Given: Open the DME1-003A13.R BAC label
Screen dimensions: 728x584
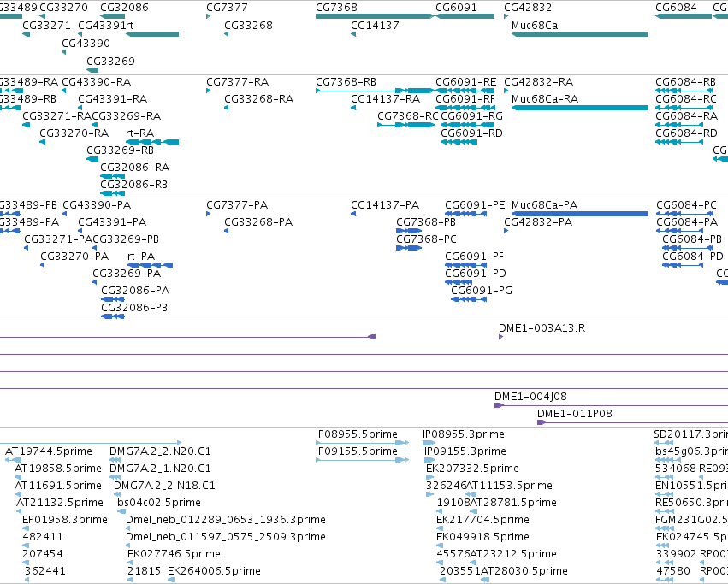Looking at the screenshot, I should tap(542, 328).
